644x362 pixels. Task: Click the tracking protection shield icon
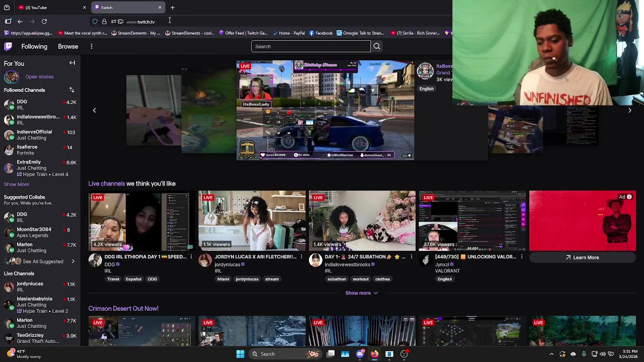[x=95, y=22]
